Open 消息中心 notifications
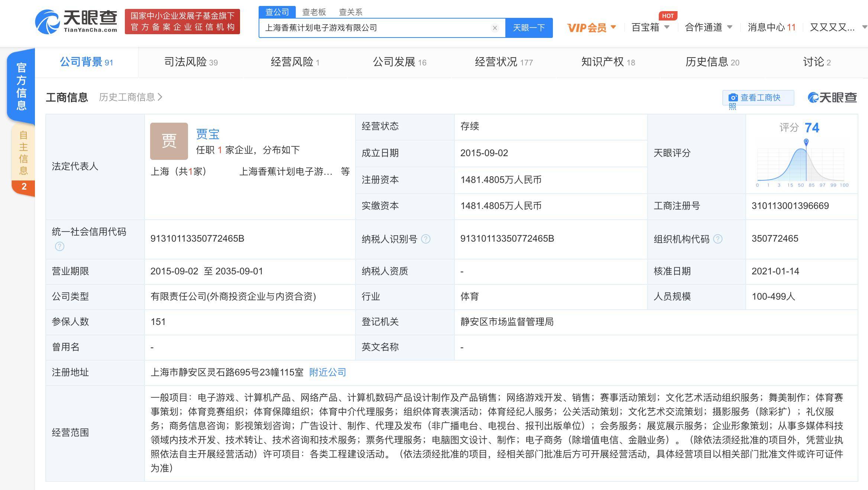This screenshot has width=868, height=490. (x=772, y=28)
